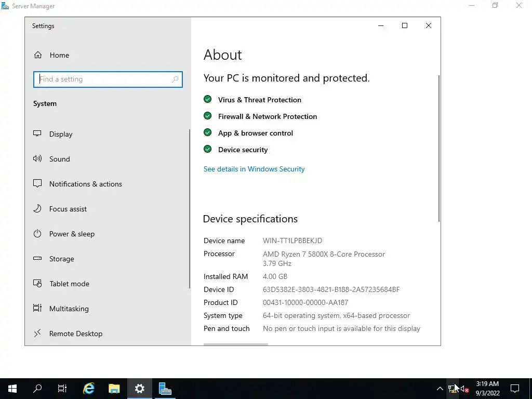Image resolution: width=532 pixels, height=399 pixels.
Task: Switch to Server Manager from taskbar
Action: 165,389
